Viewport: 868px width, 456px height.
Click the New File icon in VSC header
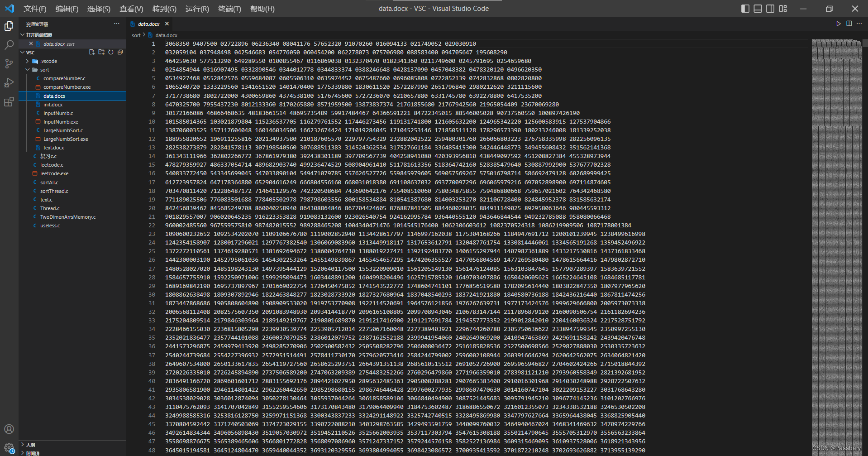92,53
